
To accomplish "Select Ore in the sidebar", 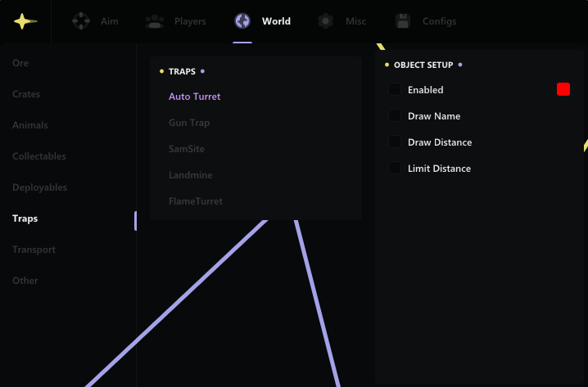I will coord(20,63).
